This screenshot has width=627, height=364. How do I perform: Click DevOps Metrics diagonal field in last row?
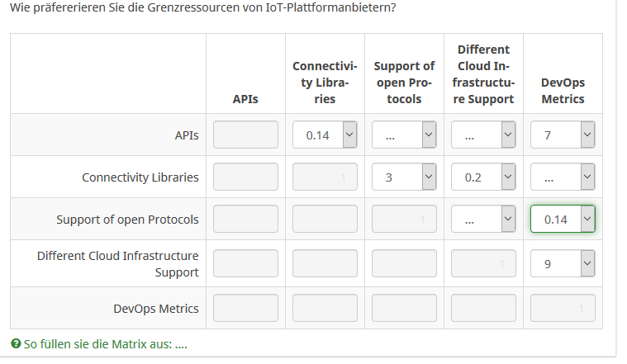(x=563, y=308)
